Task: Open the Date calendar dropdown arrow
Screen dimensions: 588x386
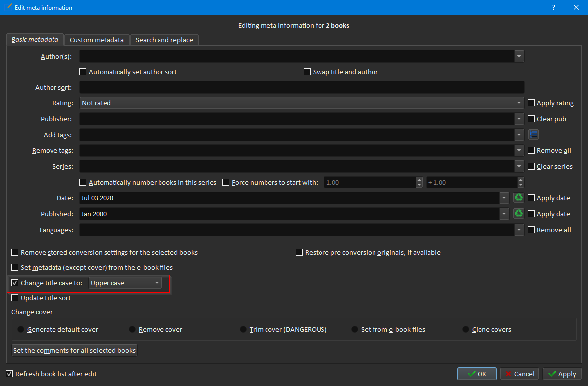Action: pos(504,198)
